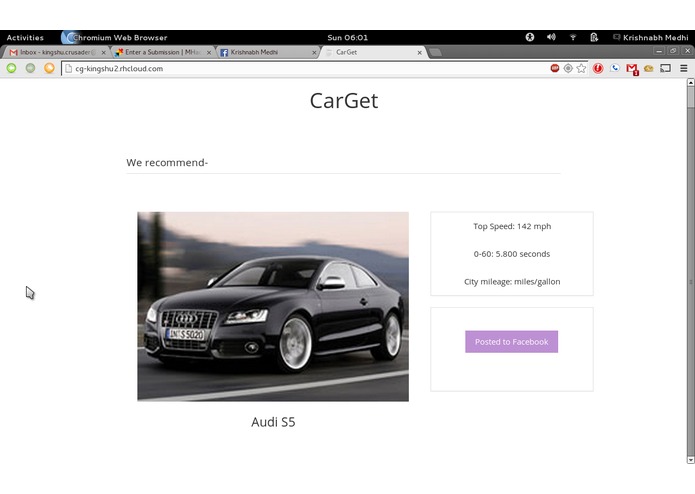Open the Wi-Fi network menu
The image size is (695, 494).
(x=573, y=37)
